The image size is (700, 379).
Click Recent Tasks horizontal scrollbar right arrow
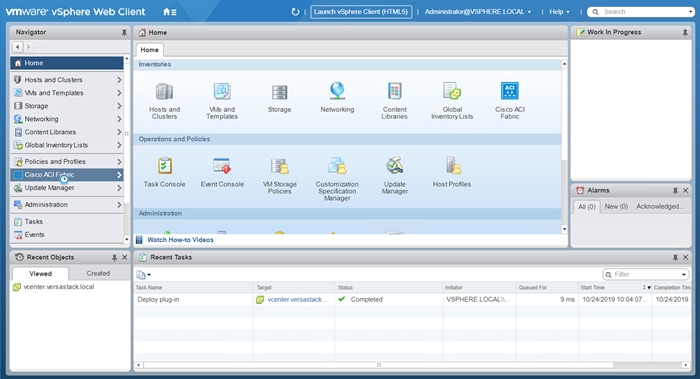click(x=686, y=365)
